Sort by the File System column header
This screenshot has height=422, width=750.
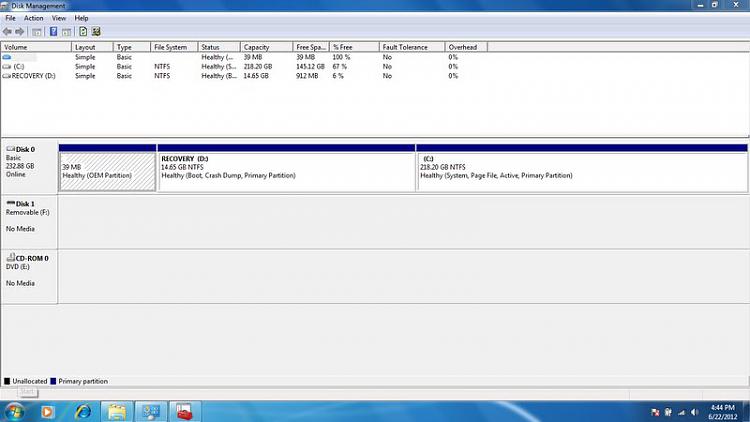click(x=174, y=47)
